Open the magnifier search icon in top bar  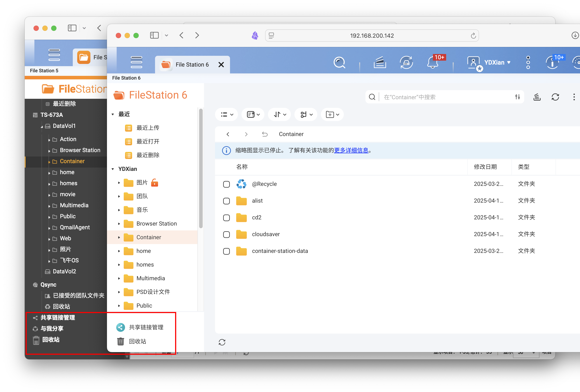(339, 62)
